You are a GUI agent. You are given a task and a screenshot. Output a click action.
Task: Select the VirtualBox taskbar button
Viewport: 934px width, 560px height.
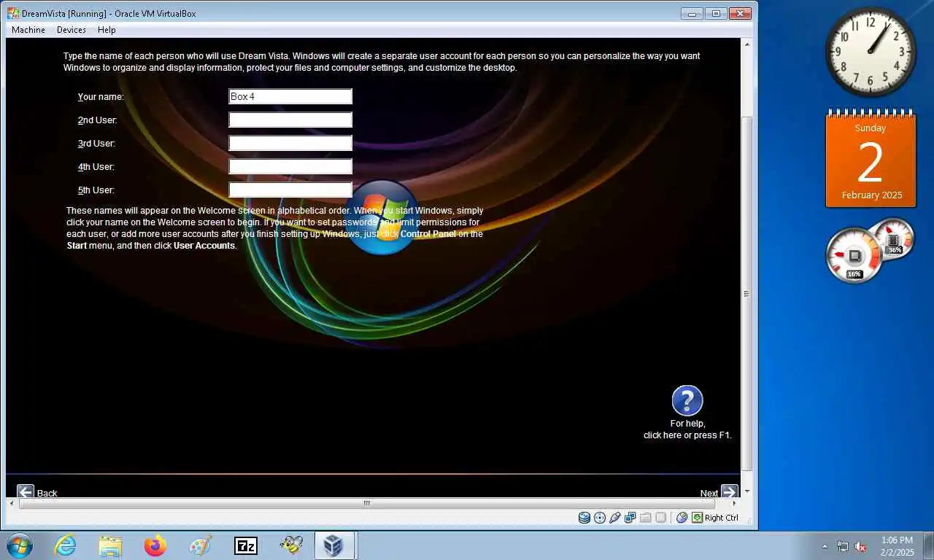click(334, 545)
